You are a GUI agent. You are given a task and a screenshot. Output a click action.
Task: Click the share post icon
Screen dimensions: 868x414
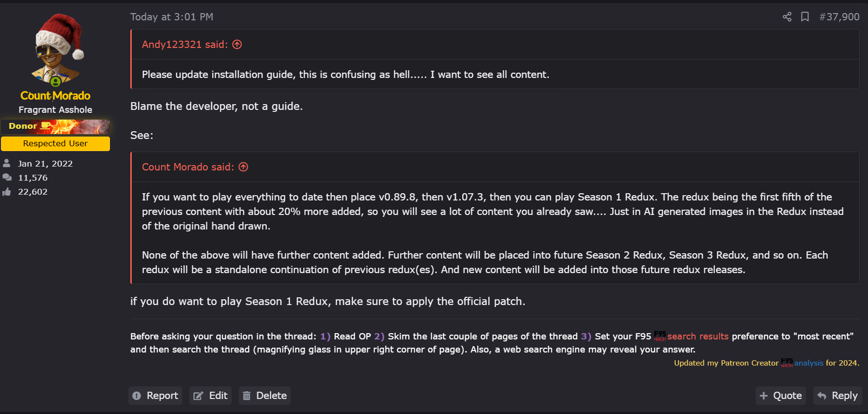[x=787, y=17]
